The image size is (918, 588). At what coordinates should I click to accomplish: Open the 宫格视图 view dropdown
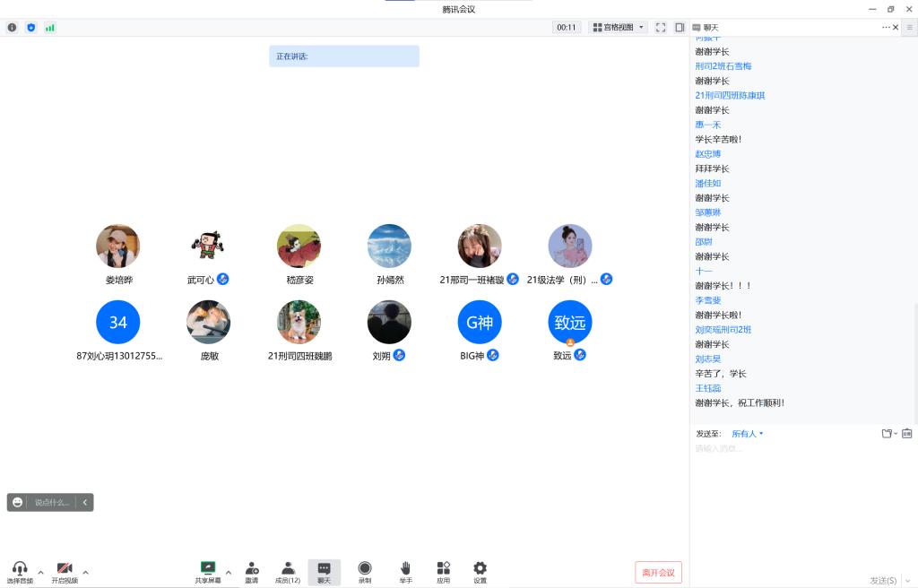(619, 28)
